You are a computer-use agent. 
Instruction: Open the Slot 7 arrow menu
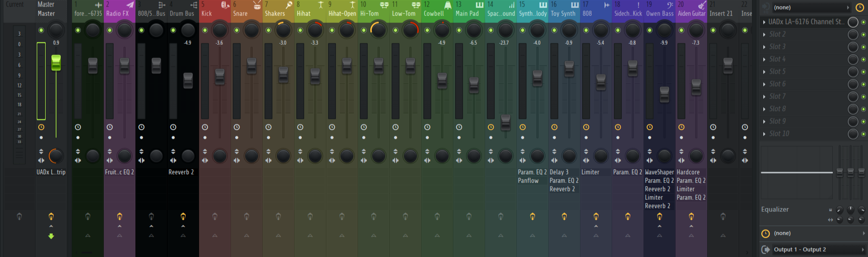tap(764, 96)
